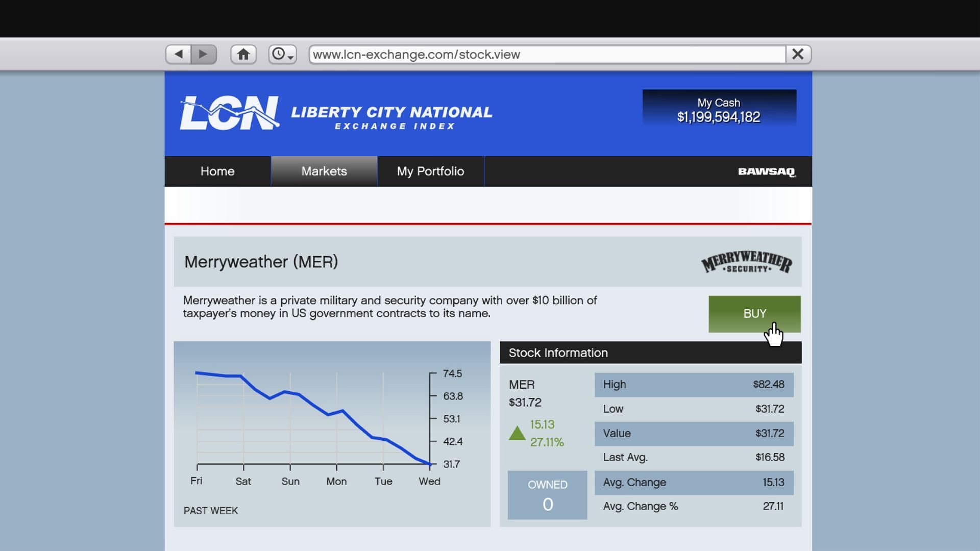Click the 53.1 axis value on chart
980x551 pixels.
click(452, 419)
